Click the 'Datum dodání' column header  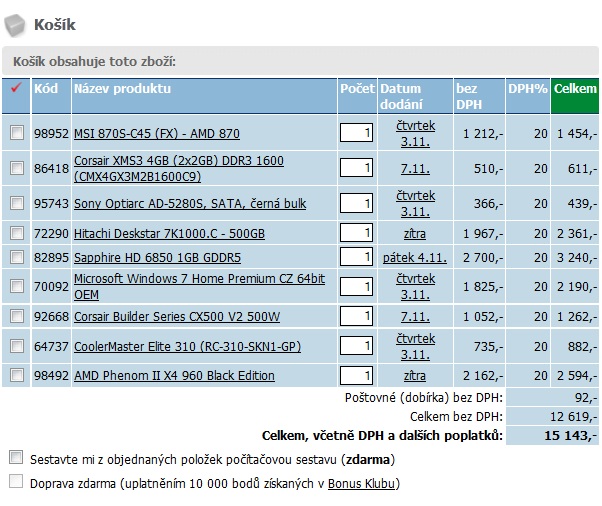coord(415,96)
